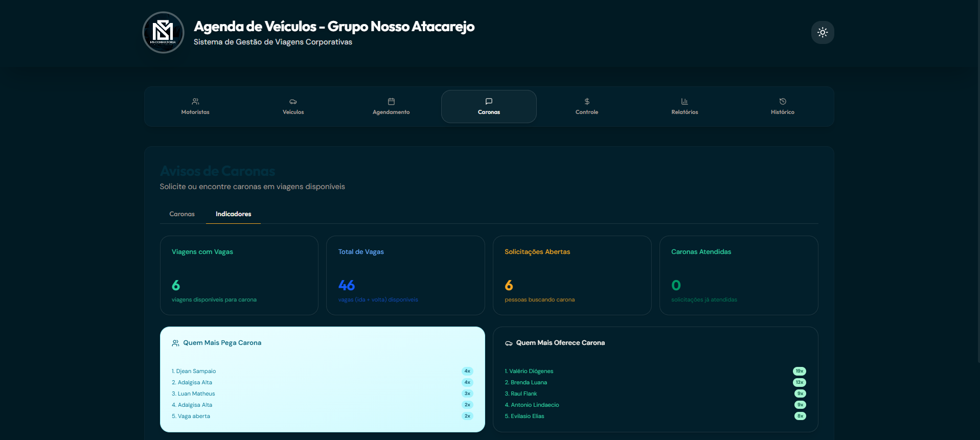Click the 13x badge for Brenda Luana
This screenshot has width=980, height=440.
(x=800, y=382)
